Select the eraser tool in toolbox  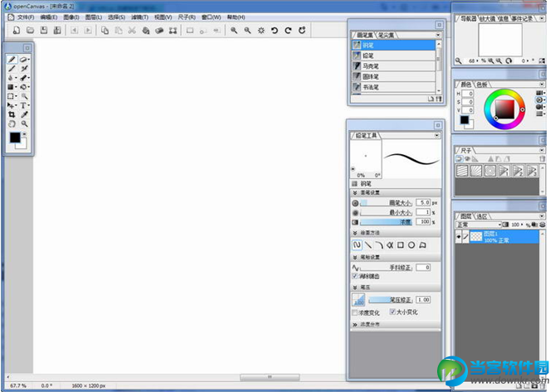(24, 59)
